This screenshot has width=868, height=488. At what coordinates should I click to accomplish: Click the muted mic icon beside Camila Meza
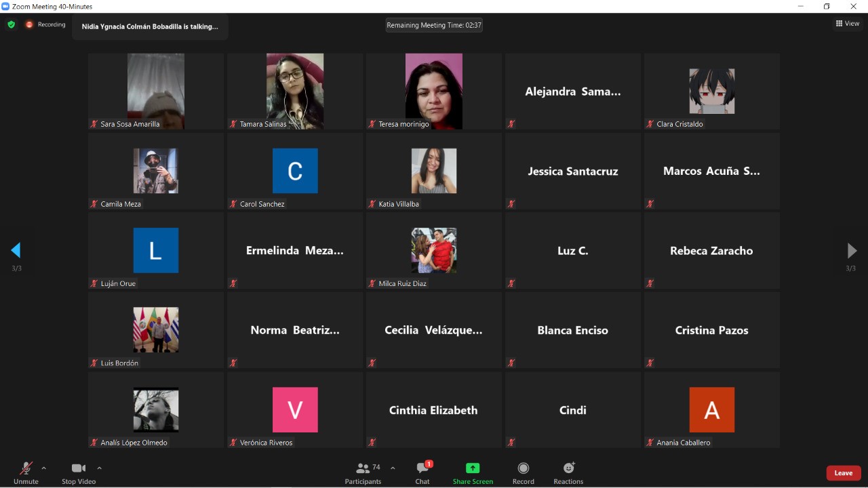click(94, 204)
